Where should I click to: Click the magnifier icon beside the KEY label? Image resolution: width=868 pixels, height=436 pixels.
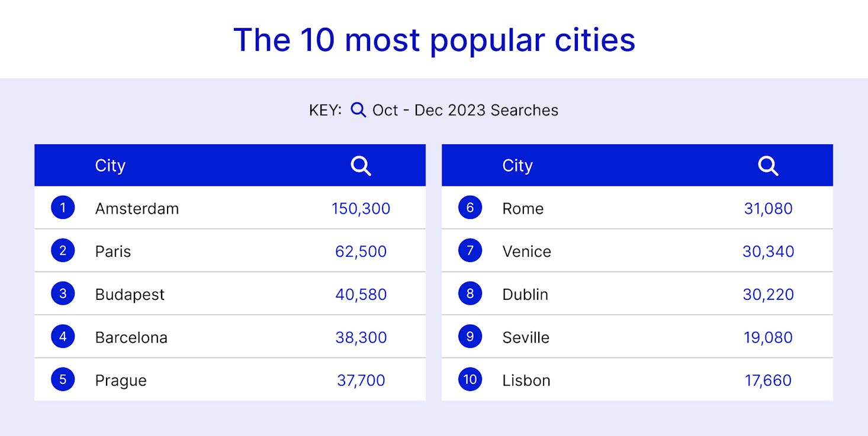(358, 110)
